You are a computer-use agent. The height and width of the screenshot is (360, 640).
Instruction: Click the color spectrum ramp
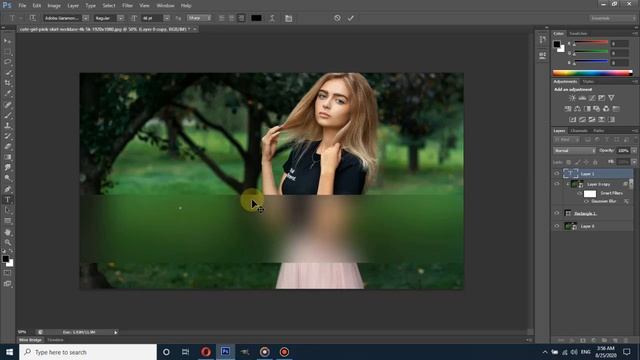pyautogui.click(x=593, y=73)
